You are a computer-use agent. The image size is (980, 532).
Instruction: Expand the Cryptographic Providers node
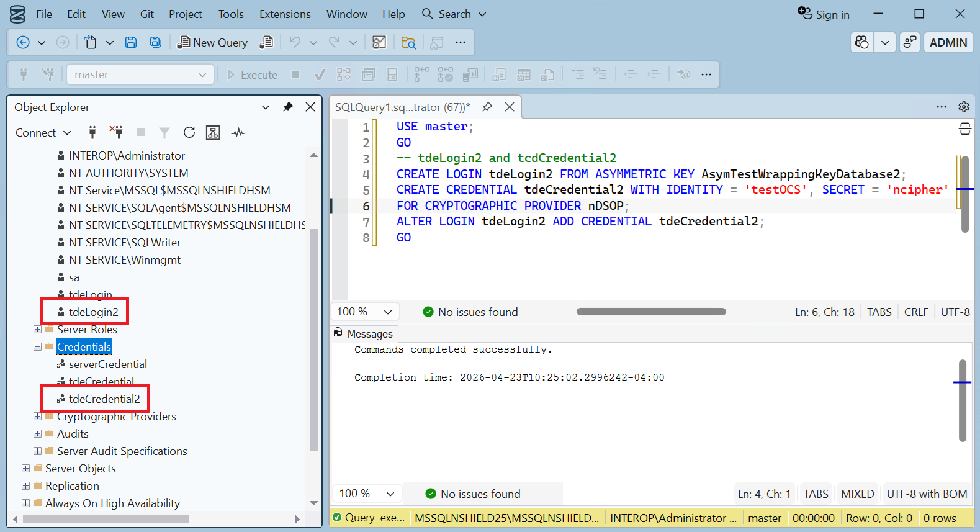pyautogui.click(x=37, y=417)
